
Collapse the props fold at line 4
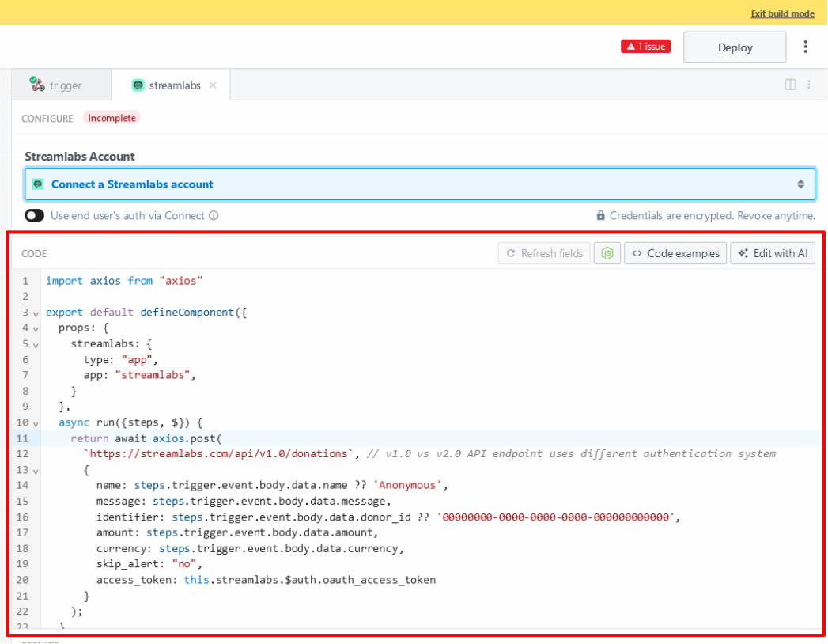[x=36, y=329]
